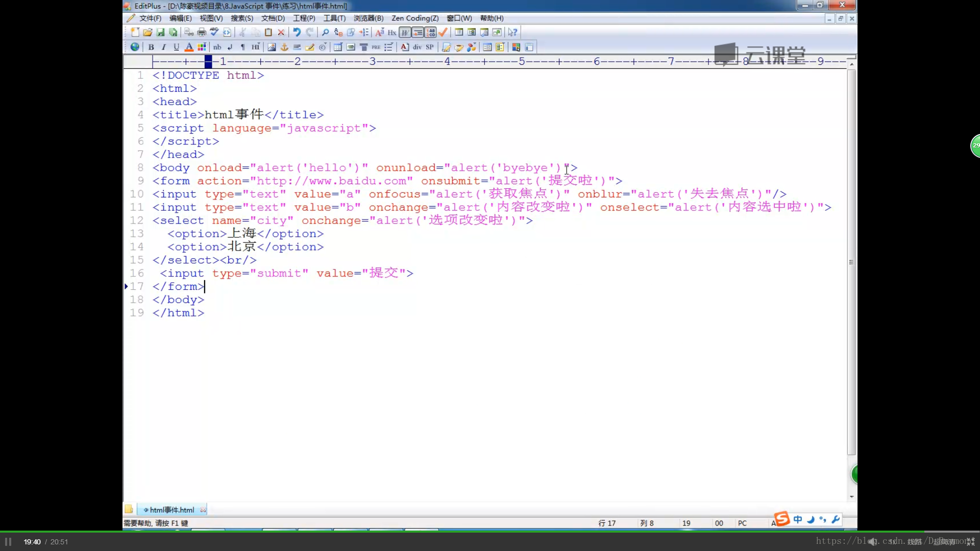The height and width of the screenshot is (551, 980).
Task: Click the scroll-down arrow of editor scrollbar
Action: pyautogui.click(x=851, y=496)
